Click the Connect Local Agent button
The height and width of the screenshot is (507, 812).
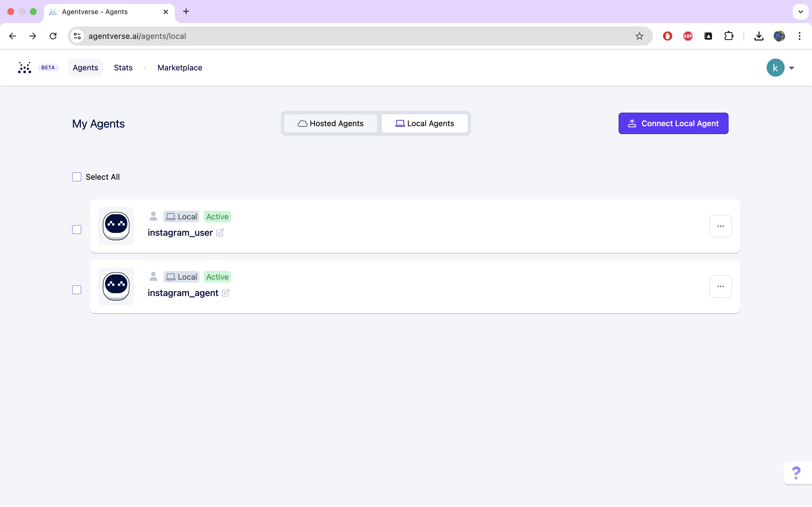point(673,123)
